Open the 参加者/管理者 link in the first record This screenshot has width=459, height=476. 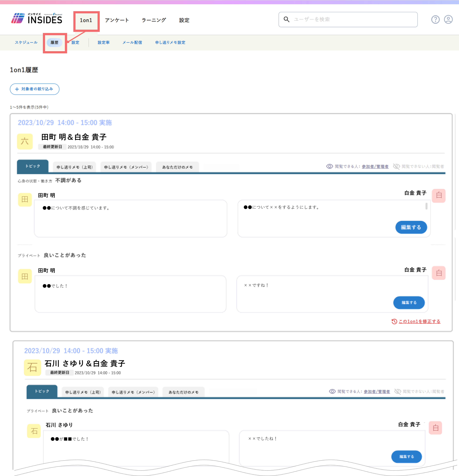tap(375, 167)
